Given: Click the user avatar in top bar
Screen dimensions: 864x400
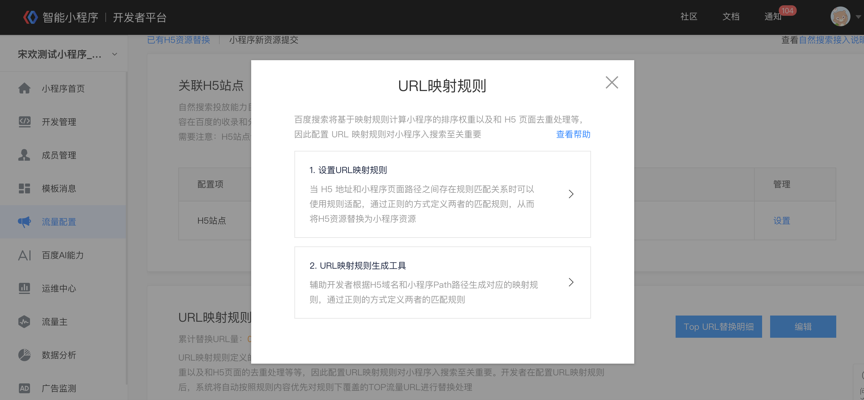Looking at the screenshot, I should point(840,17).
